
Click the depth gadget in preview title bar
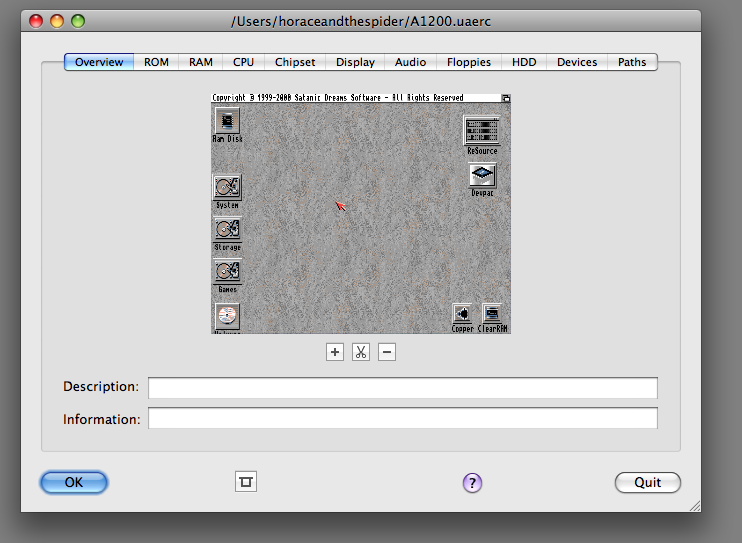click(x=506, y=98)
